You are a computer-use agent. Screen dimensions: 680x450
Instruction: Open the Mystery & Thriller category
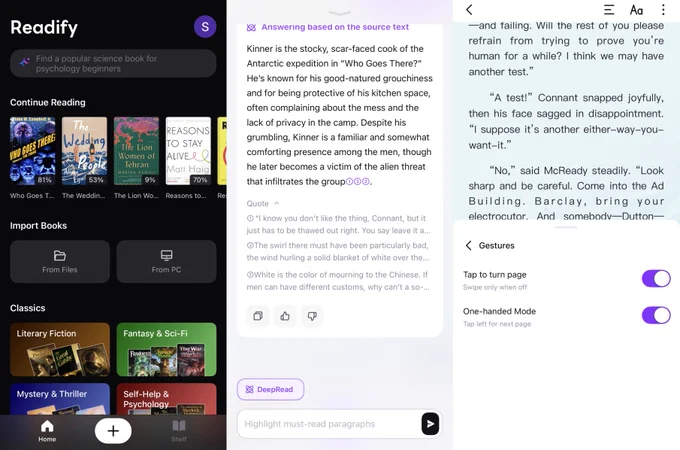tap(60, 399)
